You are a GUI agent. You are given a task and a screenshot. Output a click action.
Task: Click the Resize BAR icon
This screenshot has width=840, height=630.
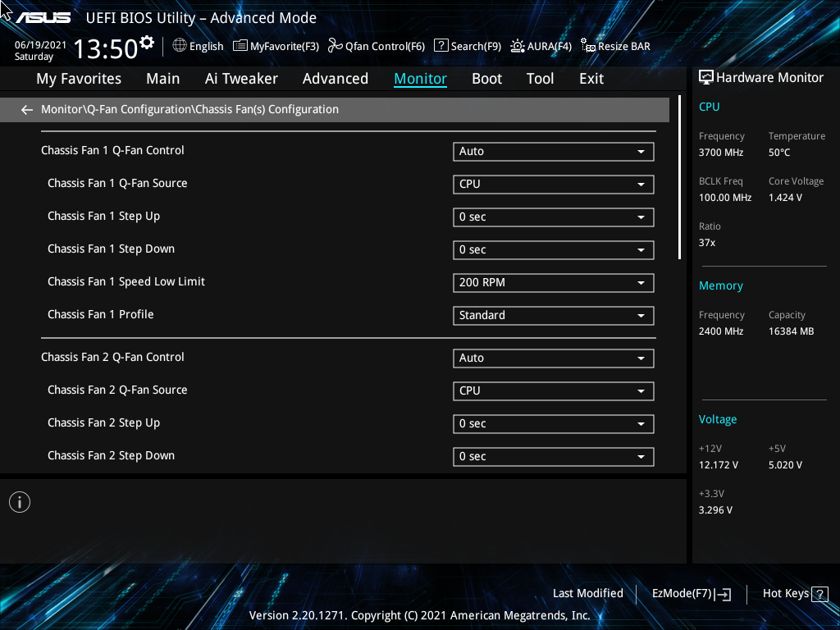(615, 46)
